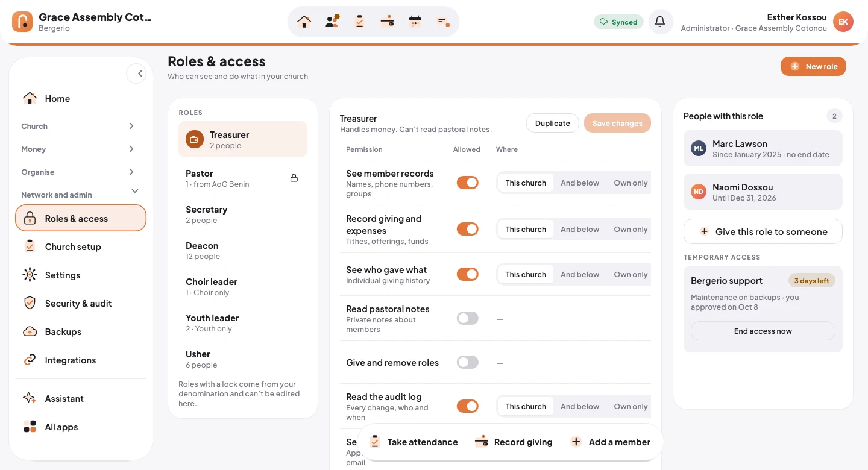Click End access now for Bergerio support
Viewport: 868px width, 470px height.
click(763, 331)
